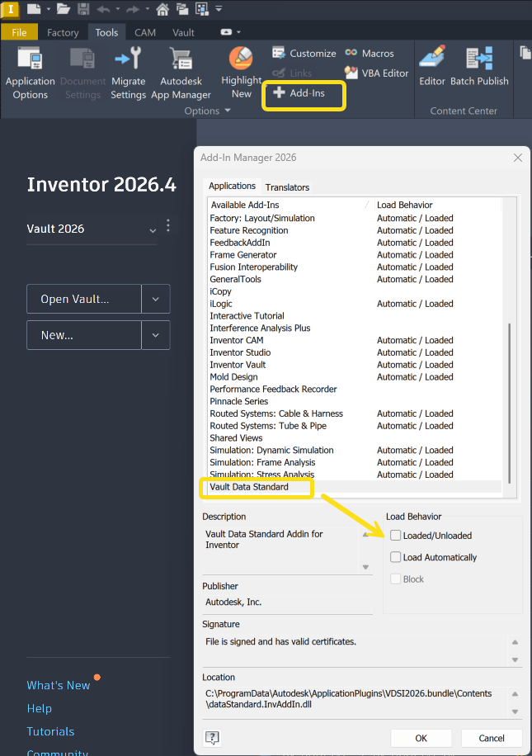This screenshot has height=756, width=532.
Task: Switch to the Translators tab
Action: pos(287,187)
